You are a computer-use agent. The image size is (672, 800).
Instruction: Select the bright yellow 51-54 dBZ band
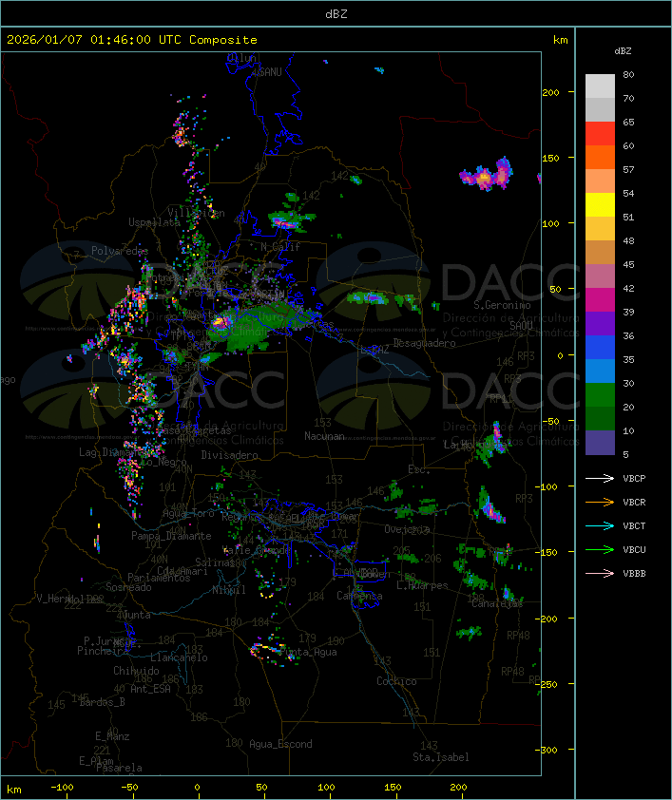point(600,205)
